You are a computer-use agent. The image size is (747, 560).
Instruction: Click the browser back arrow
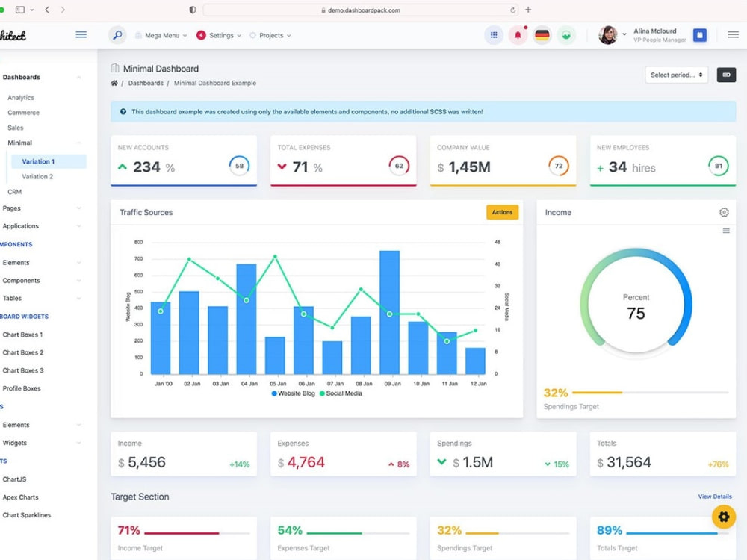pos(47,10)
